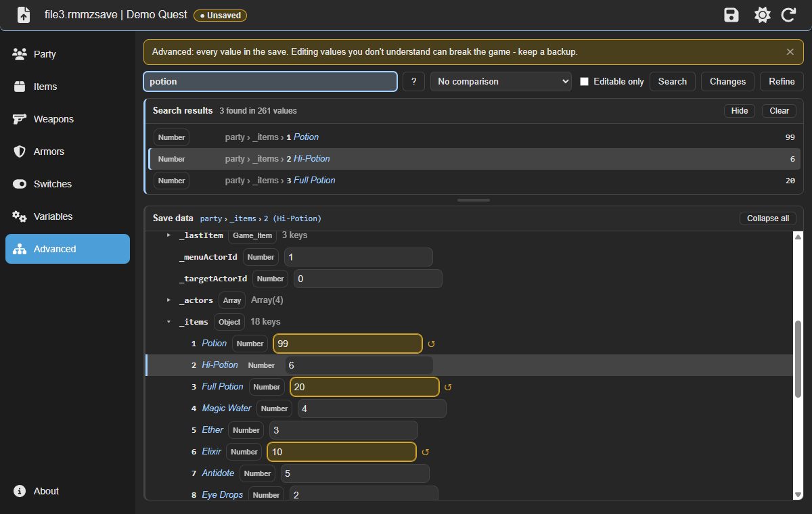Click the Magic Water item label

[x=227, y=408]
